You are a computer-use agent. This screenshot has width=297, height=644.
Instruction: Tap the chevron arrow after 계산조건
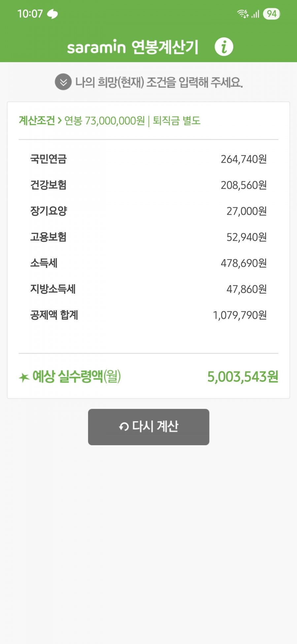coord(59,121)
